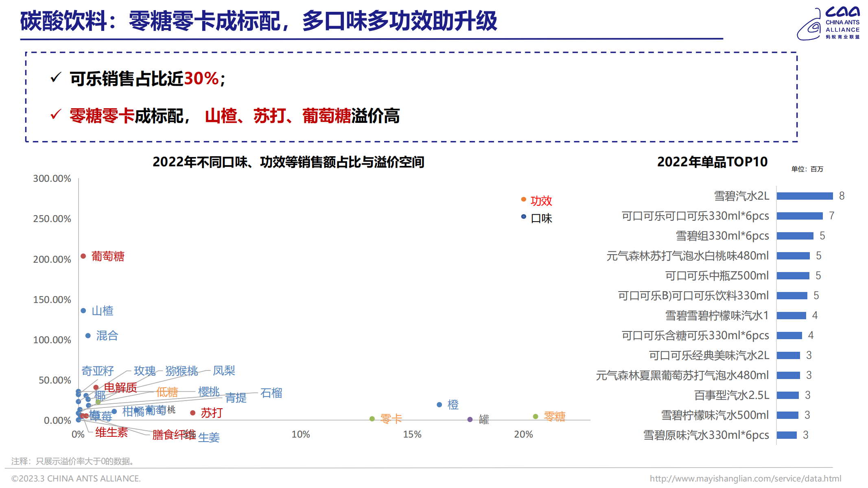Click the 可口可乐可口可乐330ml*6pcs bar
Image resolution: width=868 pixels, height=488 pixels.
800,216
